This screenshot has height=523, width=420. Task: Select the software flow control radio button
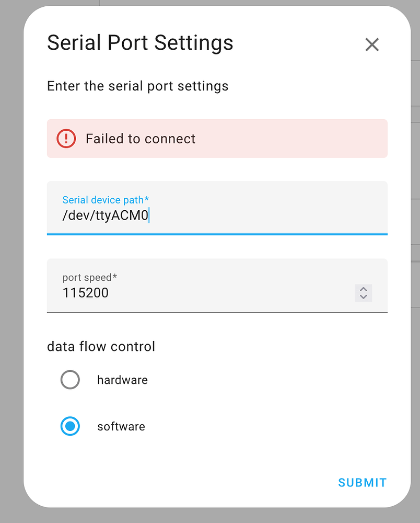(70, 426)
